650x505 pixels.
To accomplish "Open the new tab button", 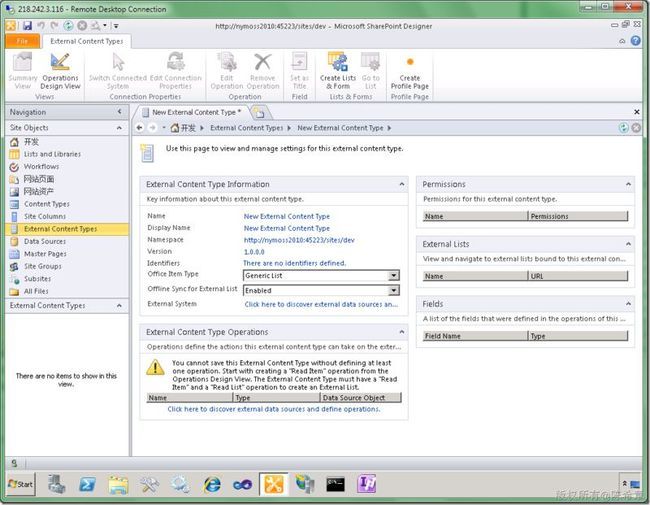I will (259, 112).
